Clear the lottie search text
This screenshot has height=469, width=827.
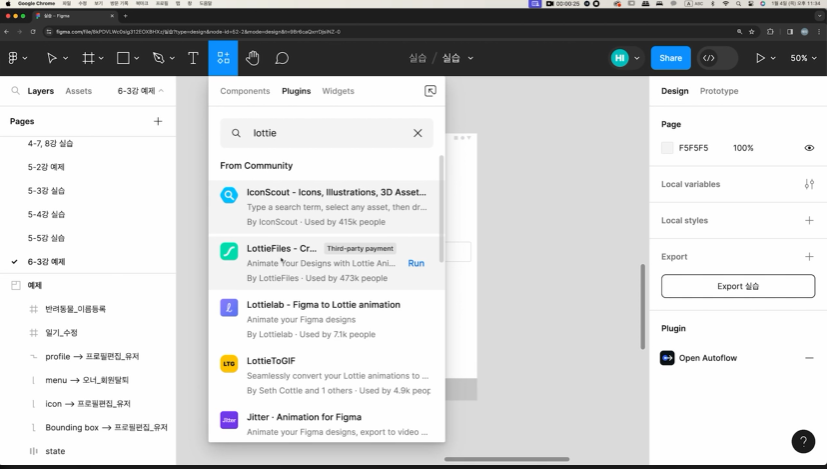[x=417, y=133]
